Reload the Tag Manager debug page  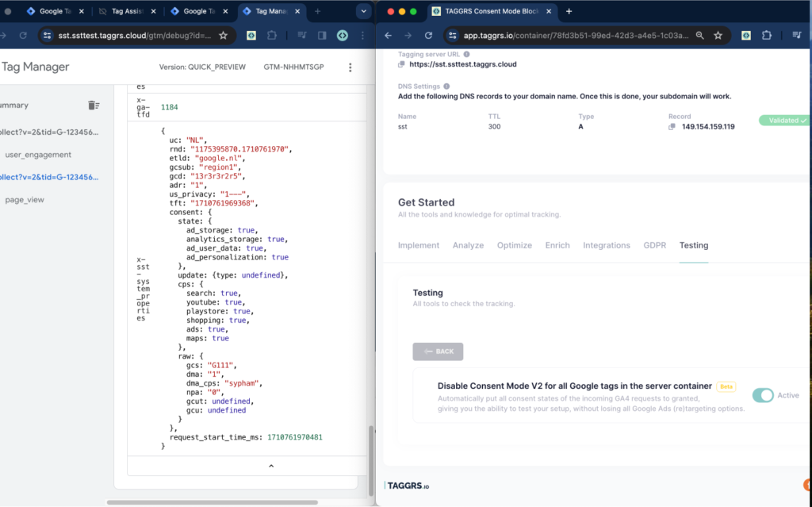click(23, 35)
